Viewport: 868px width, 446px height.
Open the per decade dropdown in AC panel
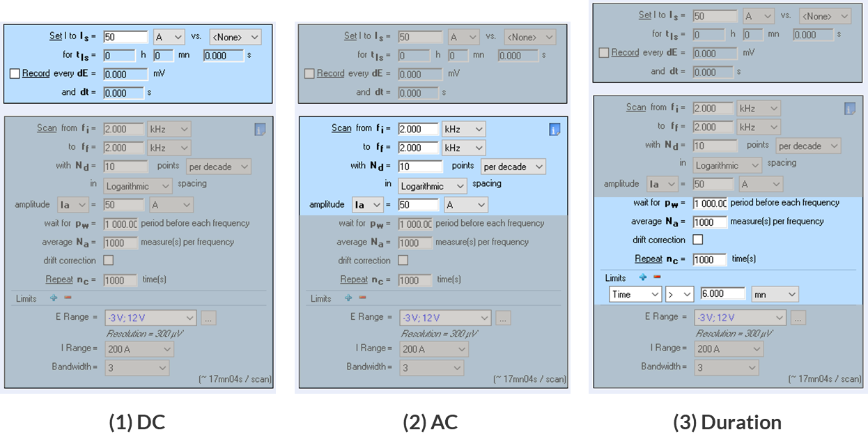(513, 167)
